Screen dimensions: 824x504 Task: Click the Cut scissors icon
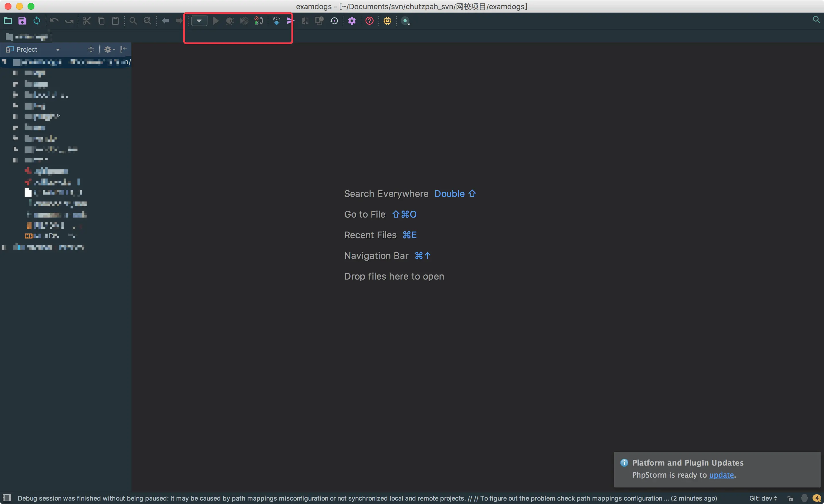click(x=87, y=21)
